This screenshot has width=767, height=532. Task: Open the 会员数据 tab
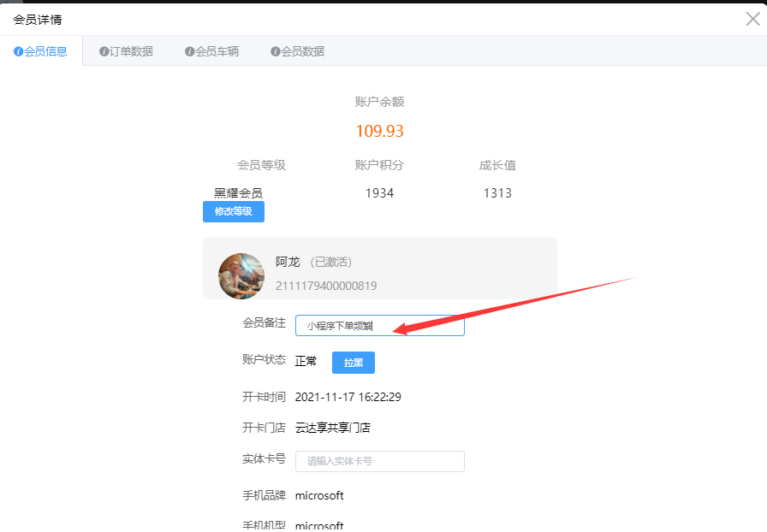tap(297, 51)
